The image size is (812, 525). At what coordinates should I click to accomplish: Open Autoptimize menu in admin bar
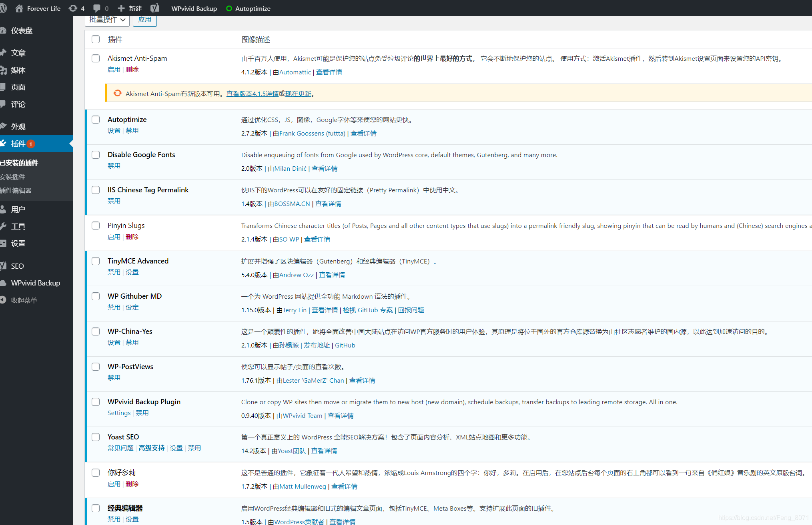[x=253, y=8]
